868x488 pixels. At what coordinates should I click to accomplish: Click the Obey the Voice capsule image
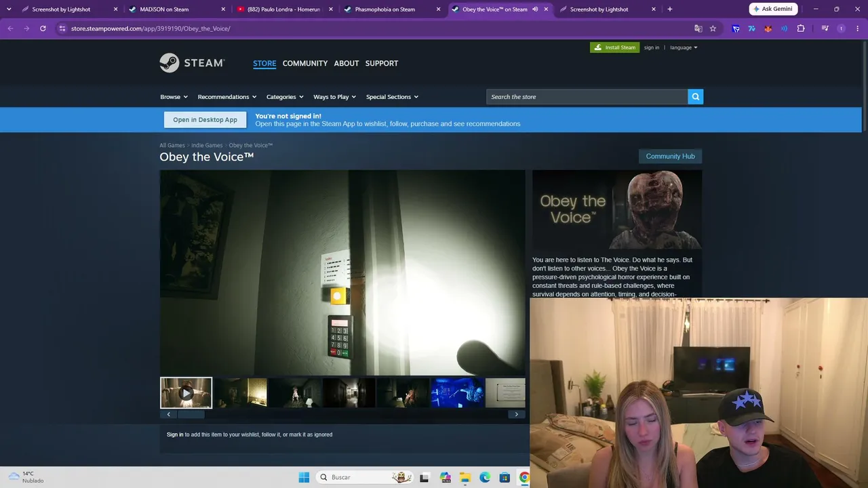617,209
